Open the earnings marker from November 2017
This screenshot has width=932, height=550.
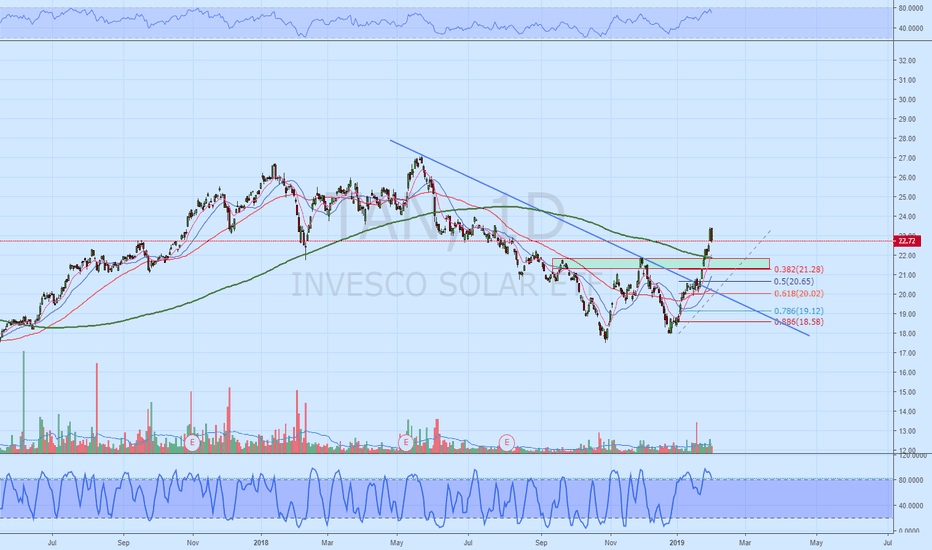click(191, 442)
